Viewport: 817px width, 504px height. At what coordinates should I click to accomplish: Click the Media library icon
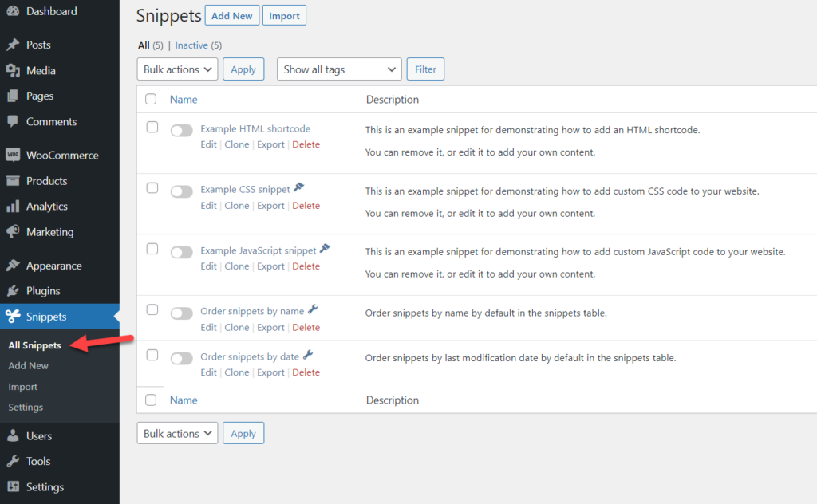click(x=13, y=70)
